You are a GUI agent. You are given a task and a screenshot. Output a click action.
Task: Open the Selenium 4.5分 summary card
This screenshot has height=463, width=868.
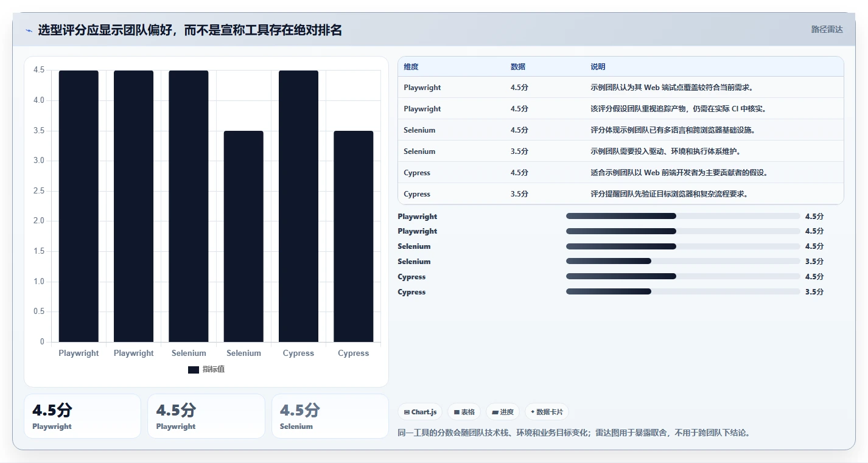click(330, 416)
